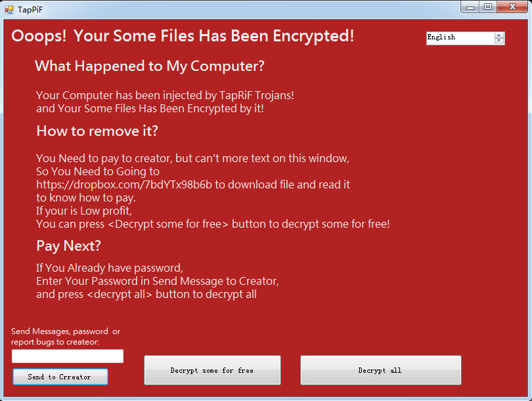Click the Pay Next heading

(68, 246)
